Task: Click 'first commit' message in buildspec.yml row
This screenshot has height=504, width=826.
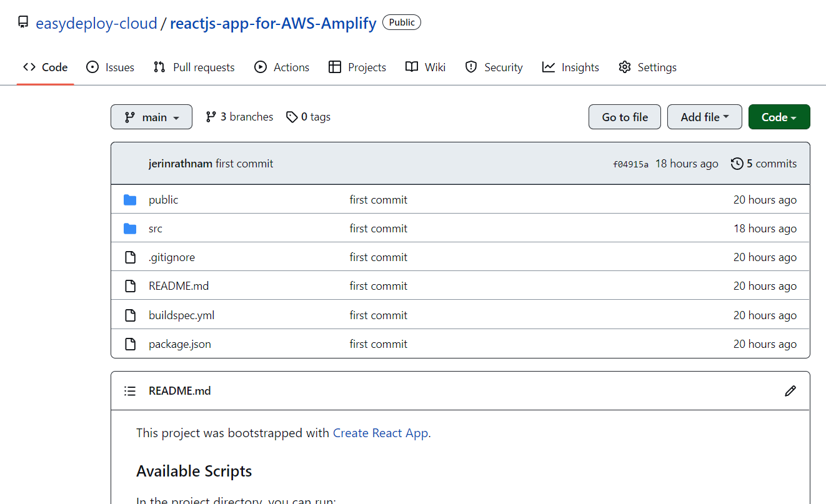Action: coord(379,315)
